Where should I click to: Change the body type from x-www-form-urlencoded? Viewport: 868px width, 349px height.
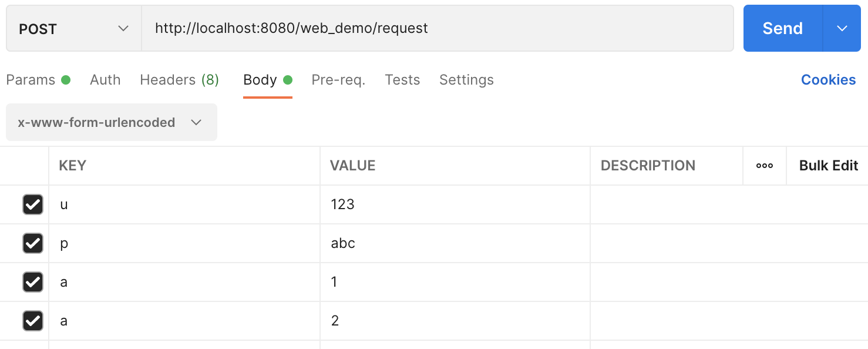point(111,122)
